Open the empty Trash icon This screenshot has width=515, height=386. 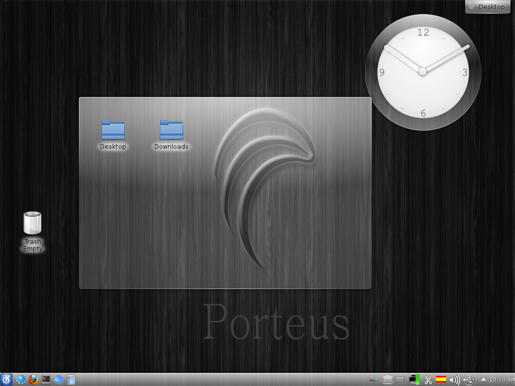[33, 232]
